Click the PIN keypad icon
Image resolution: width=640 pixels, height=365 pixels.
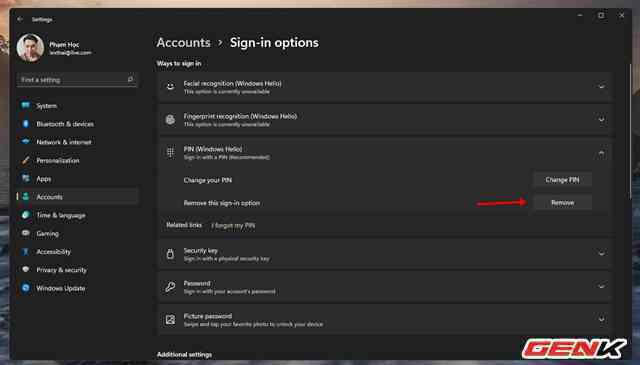coord(170,152)
